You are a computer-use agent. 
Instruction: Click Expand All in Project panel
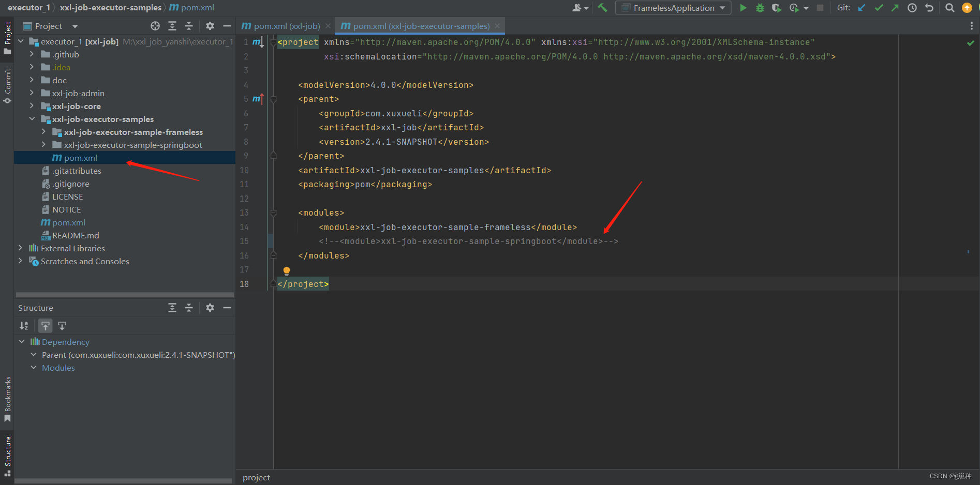[x=172, y=26]
